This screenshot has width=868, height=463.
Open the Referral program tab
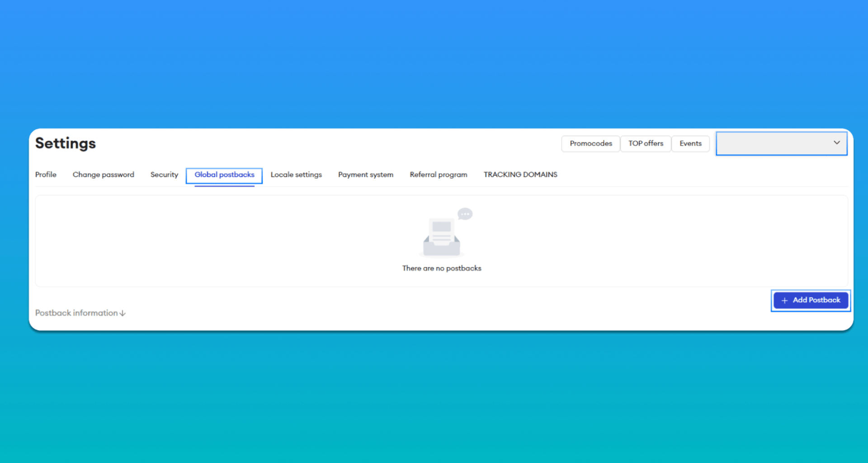439,175
